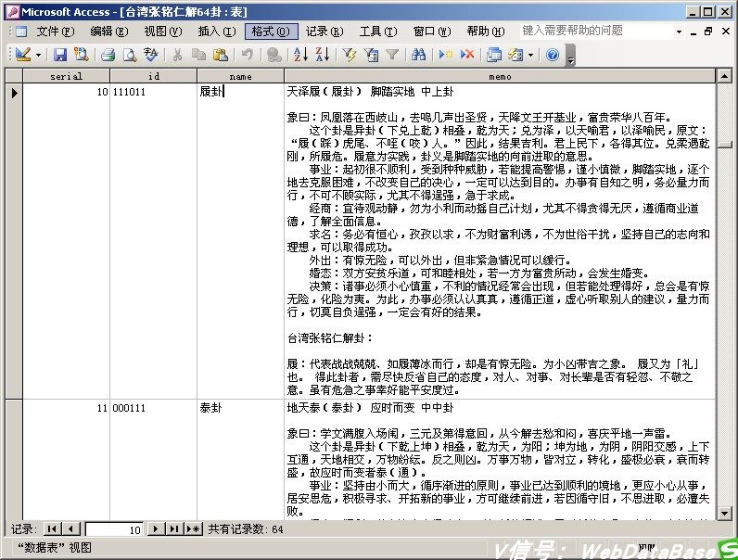738x560 pixels.
Task: Click the Cut scissors icon
Action: pos(177,55)
